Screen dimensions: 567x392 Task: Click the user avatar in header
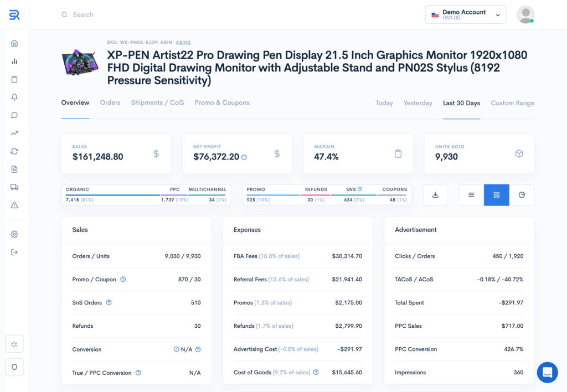(525, 14)
